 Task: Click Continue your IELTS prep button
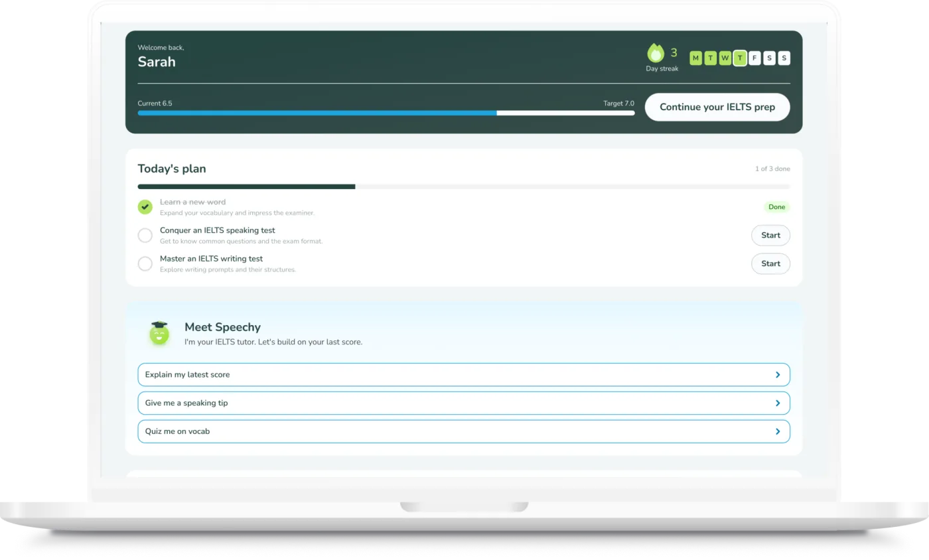point(717,107)
